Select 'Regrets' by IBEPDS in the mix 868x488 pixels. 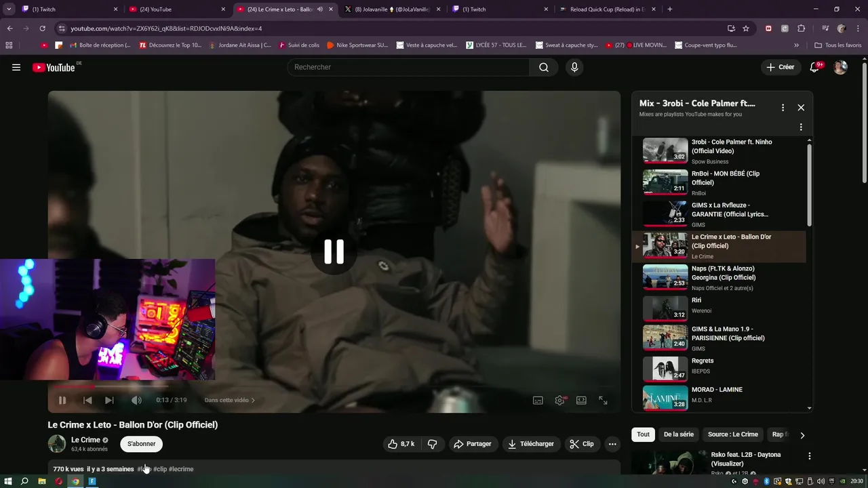(719, 369)
